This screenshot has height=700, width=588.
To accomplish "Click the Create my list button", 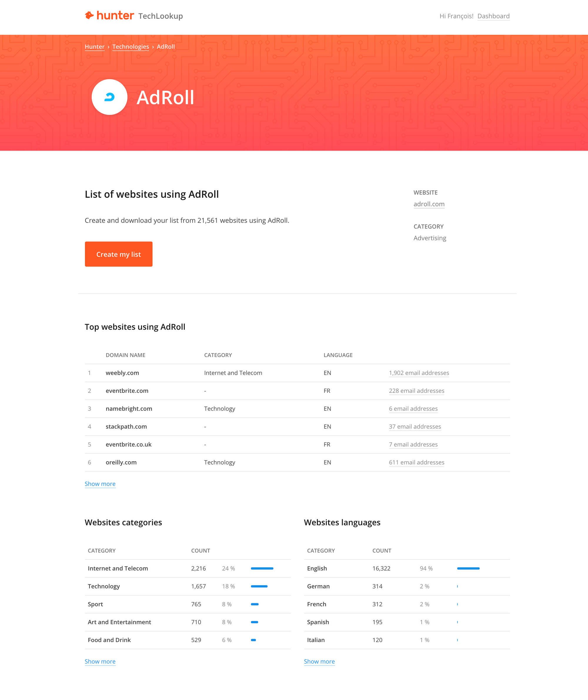I will pos(118,254).
